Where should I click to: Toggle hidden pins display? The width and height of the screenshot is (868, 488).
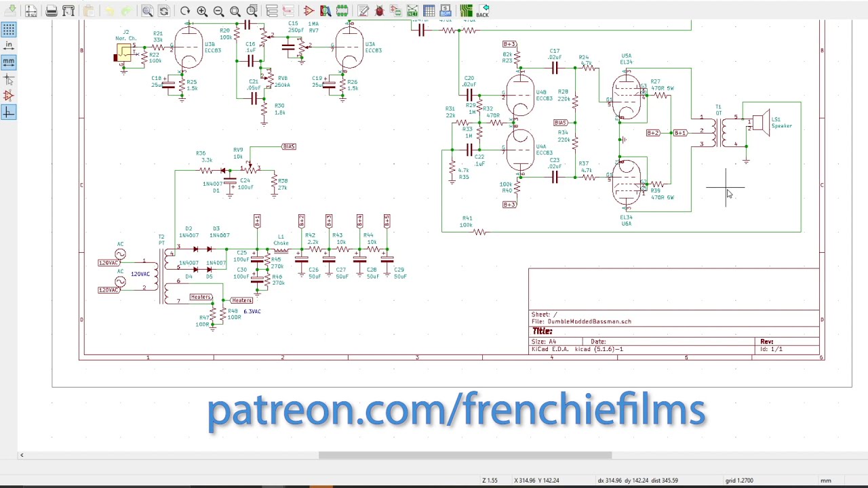[x=8, y=96]
